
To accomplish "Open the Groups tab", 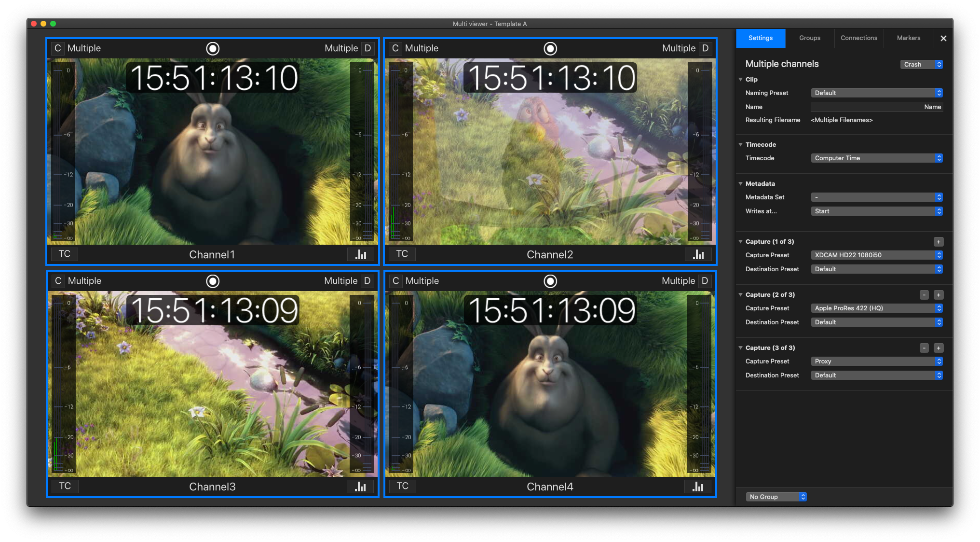I will point(810,38).
